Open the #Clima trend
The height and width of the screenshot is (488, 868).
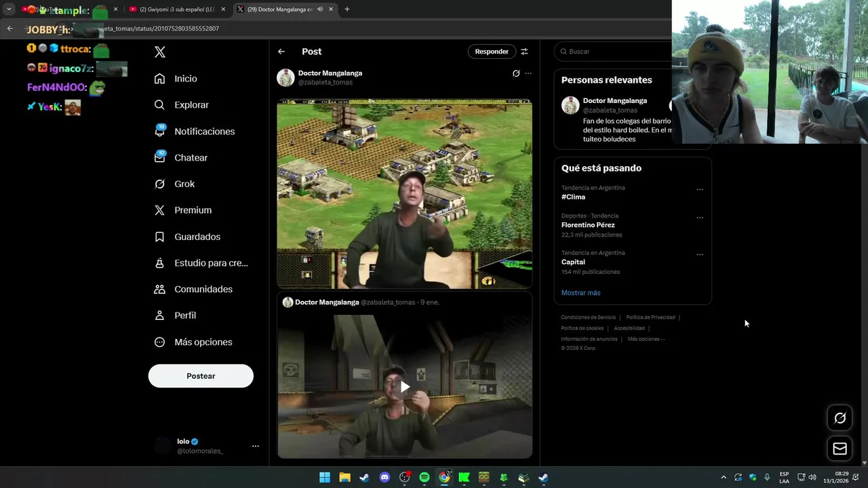click(x=573, y=197)
